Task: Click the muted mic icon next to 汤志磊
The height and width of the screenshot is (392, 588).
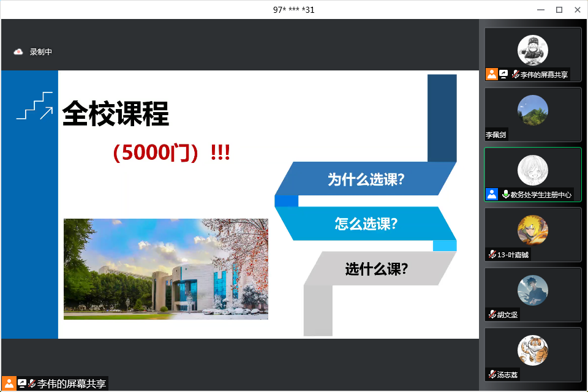Action: tap(492, 374)
